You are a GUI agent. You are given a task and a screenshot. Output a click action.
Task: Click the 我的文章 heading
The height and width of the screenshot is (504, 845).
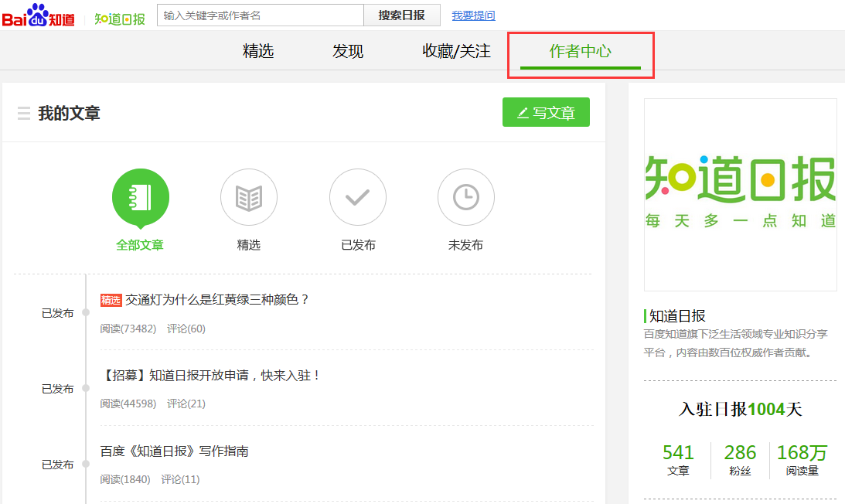(x=69, y=113)
